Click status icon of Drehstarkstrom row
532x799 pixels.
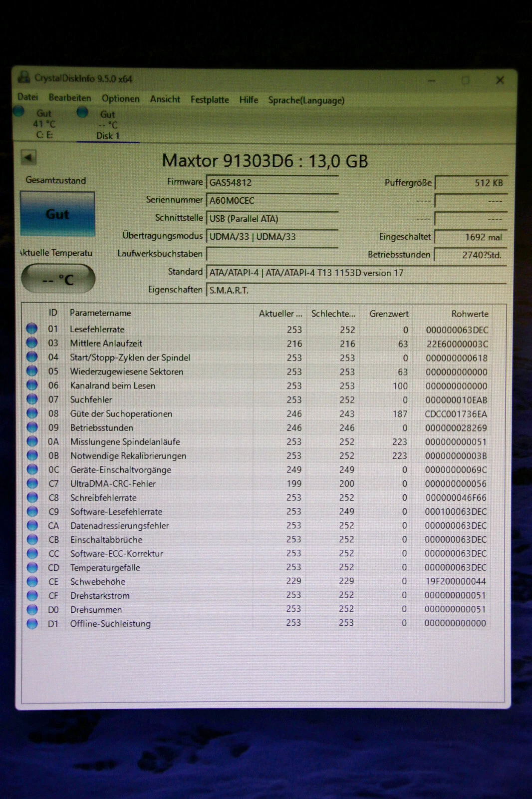pos(32,595)
